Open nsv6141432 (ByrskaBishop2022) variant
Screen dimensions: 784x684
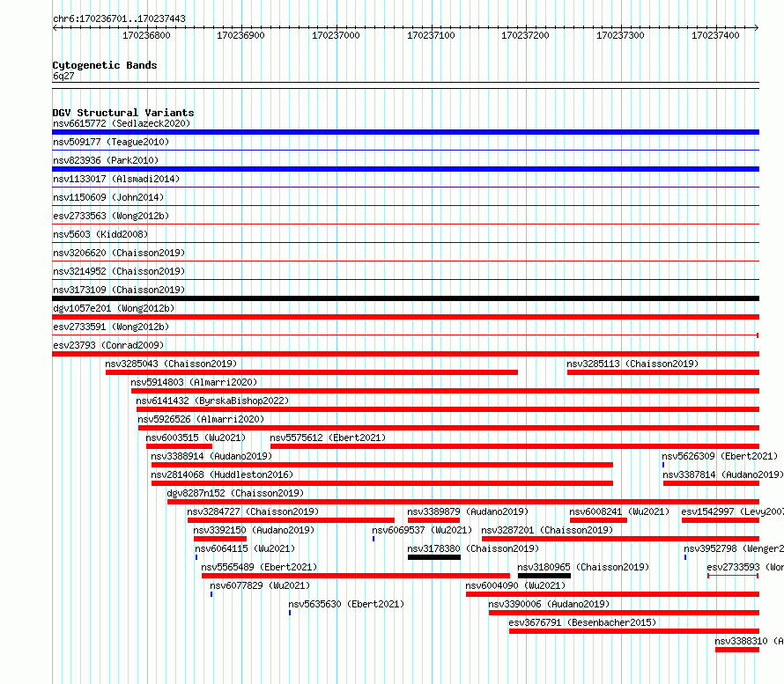(212, 401)
